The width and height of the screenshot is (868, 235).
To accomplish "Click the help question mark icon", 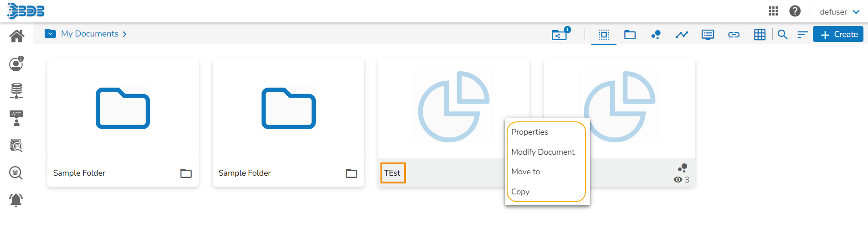I will pyautogui.click(x=795, y=11).
